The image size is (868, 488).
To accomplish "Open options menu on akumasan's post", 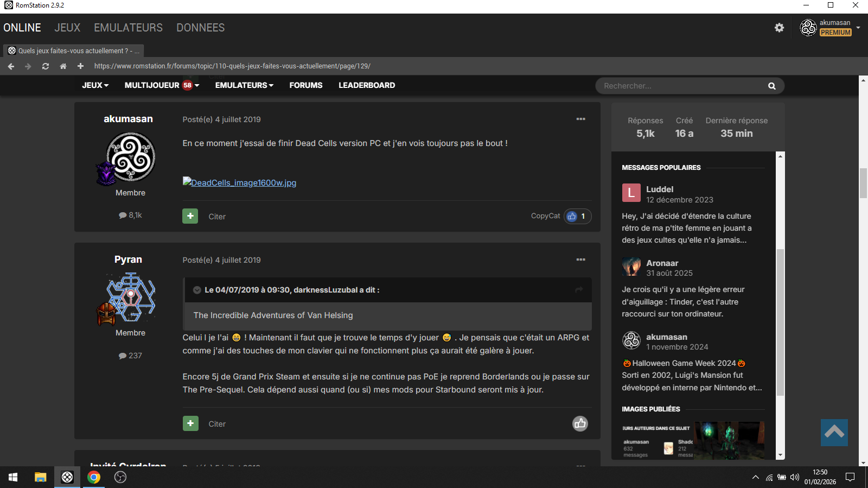I will tap(580, 119).
